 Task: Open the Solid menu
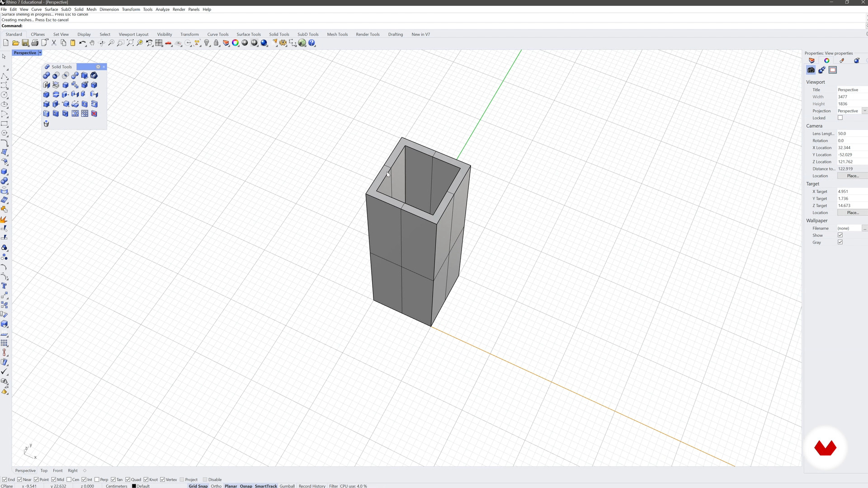(x=79, y=9)
